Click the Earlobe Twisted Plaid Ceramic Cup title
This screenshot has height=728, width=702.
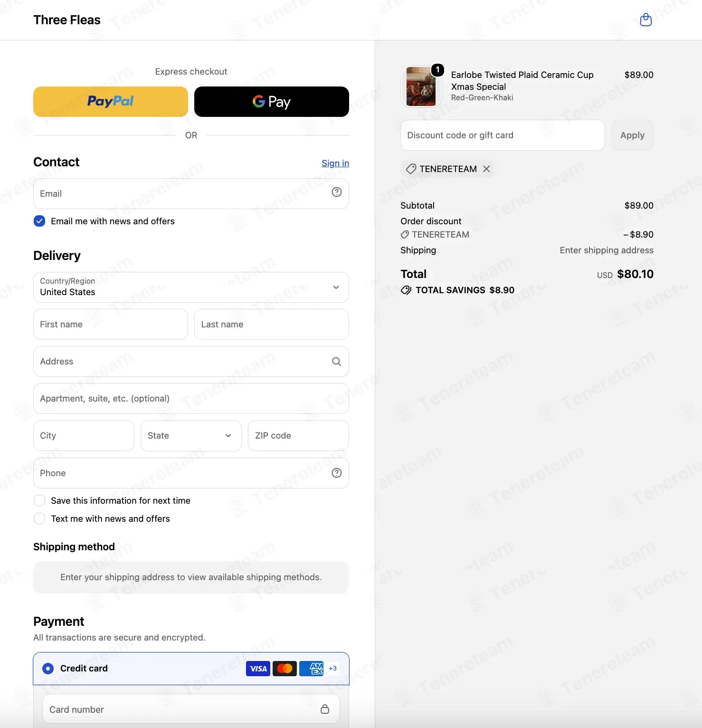click(522, 81)
